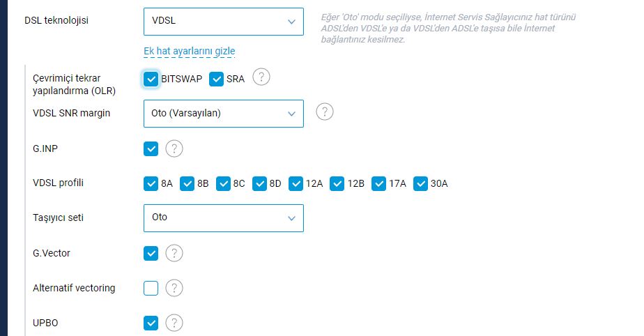
Task: Open the DSL teknolojisi dropdown
Action: (x=224, y=22)
